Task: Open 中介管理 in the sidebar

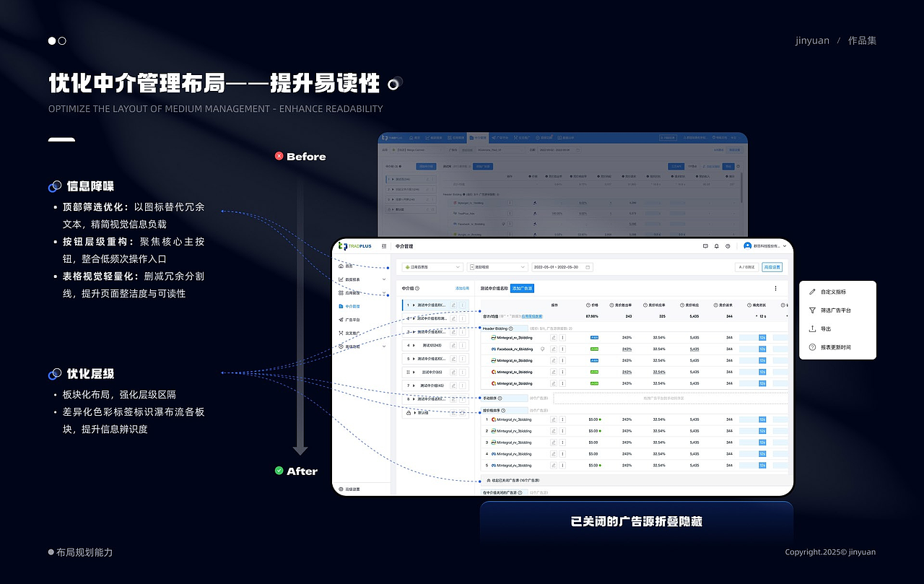Action: tap(349, 306)
